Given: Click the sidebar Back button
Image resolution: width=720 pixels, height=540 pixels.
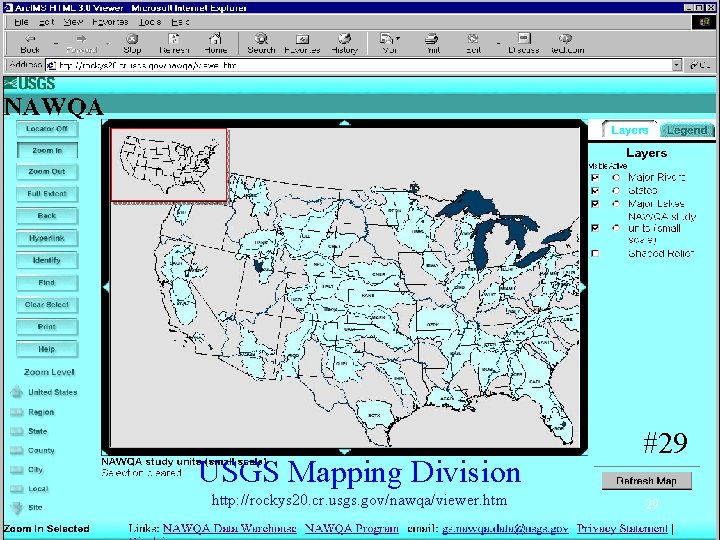Looking at the screenshot, I should (47, 215).
